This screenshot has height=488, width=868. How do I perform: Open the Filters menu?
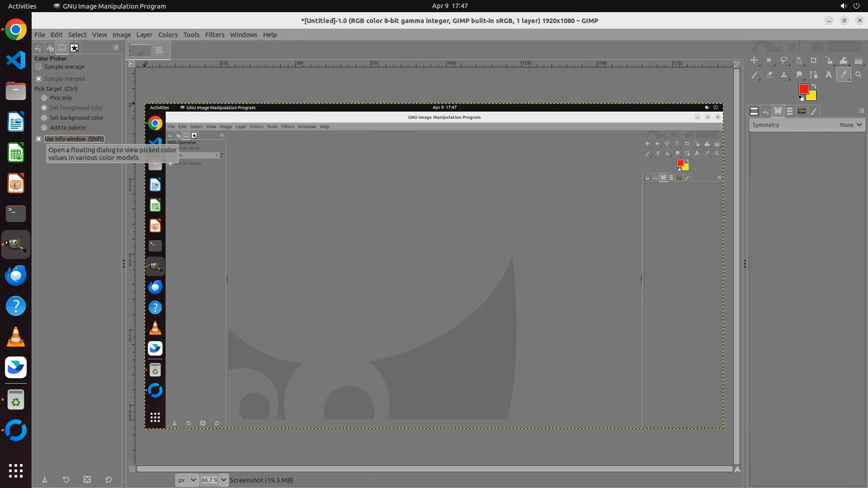(214, 35)
